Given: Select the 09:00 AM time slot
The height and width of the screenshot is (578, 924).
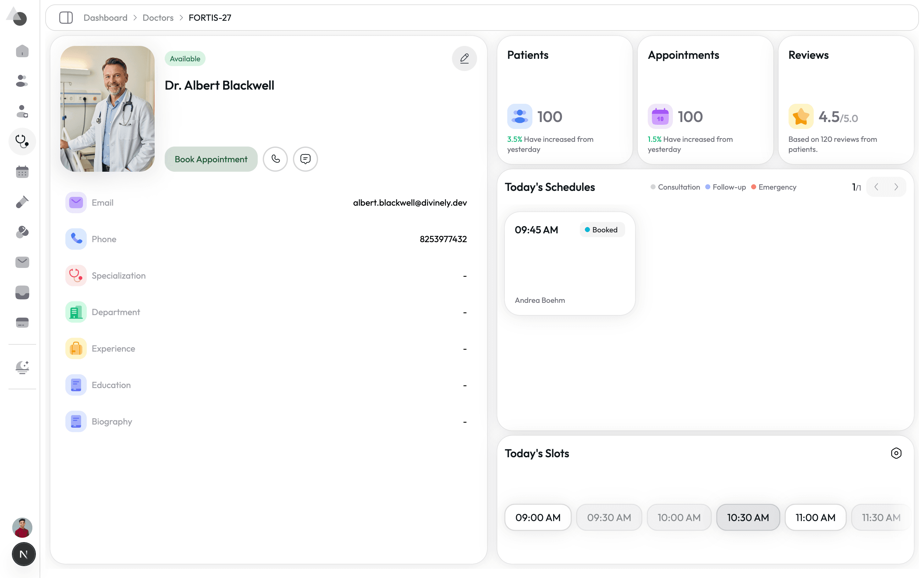Looking at the screenshot, I should click(537, 517).
